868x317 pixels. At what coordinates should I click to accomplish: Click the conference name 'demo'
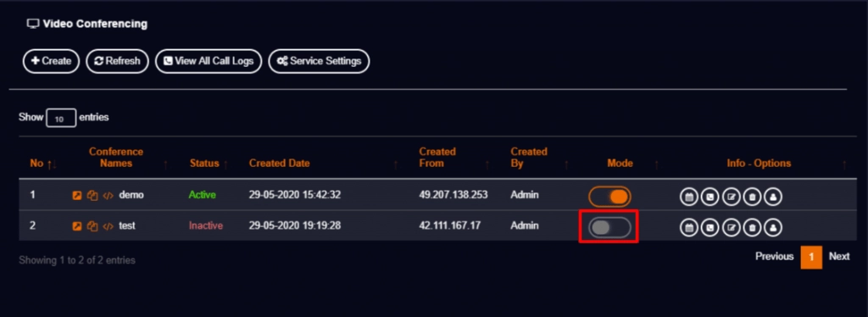click(131, 195)
